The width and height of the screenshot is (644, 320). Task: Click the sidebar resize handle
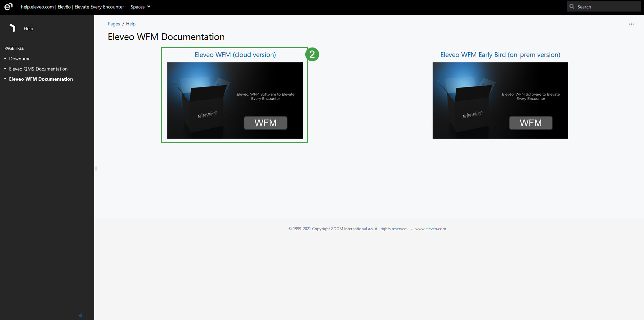(x=96, y=168)
